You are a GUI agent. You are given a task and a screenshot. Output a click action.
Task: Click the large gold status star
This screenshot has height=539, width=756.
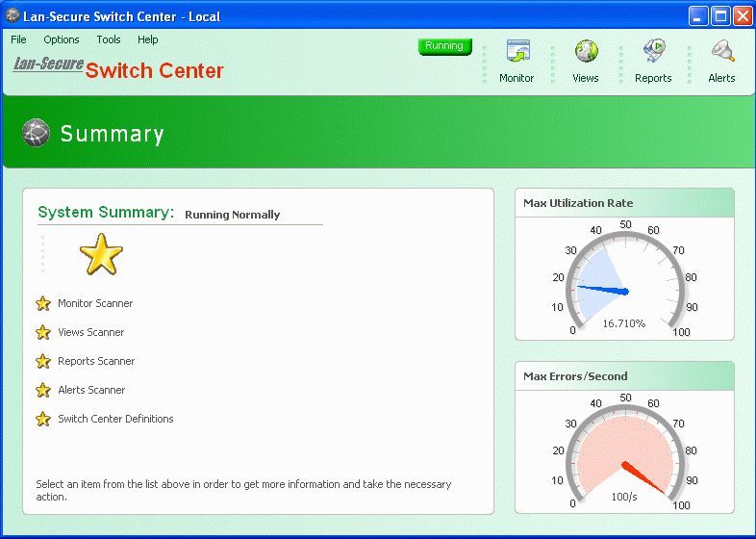[101, 254]
